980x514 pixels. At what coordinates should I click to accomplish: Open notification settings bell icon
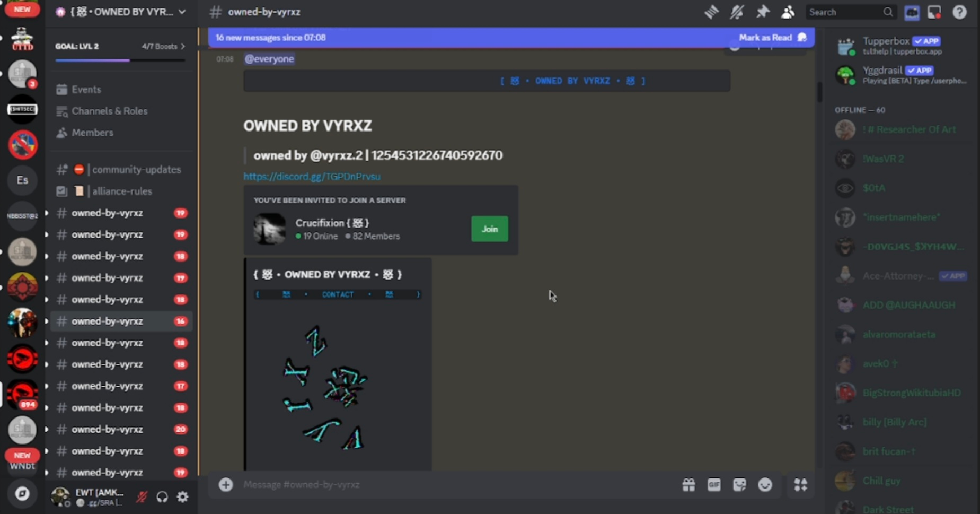point(737,12)
